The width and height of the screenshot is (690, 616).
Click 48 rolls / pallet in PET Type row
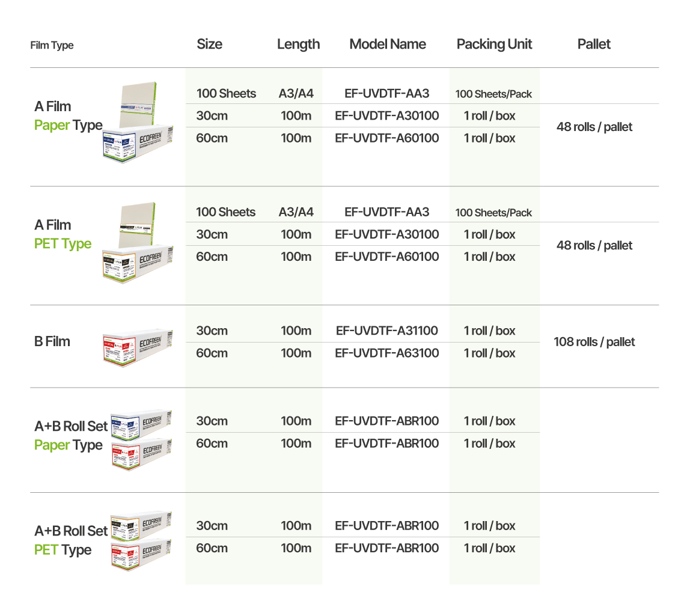pos(594,245)
